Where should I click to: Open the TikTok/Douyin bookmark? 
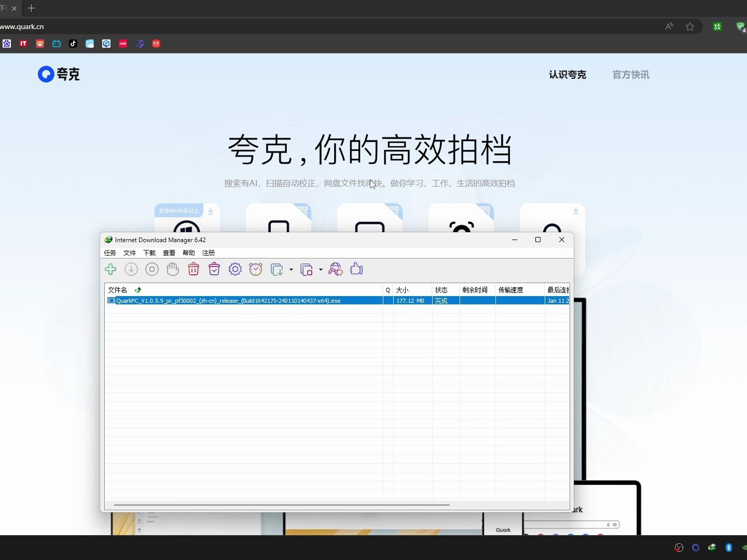click(x=73, y=44)
